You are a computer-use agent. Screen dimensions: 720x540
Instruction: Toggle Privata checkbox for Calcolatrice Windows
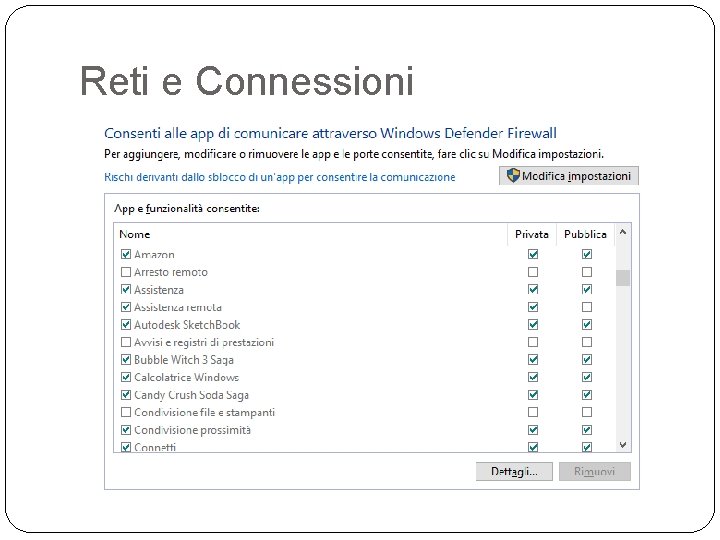tap(533, 377)
